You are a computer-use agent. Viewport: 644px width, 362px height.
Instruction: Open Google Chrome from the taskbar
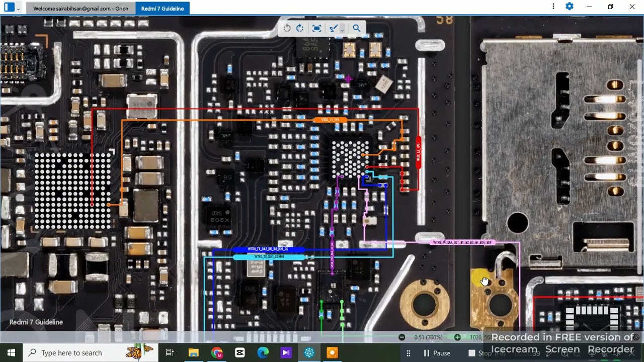pos(217,353)
